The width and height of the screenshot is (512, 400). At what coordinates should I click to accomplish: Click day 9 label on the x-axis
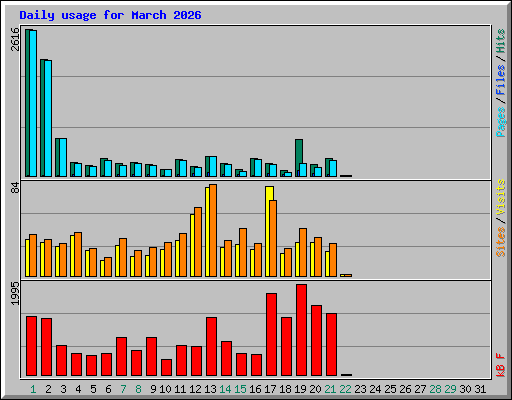[153, 389]
